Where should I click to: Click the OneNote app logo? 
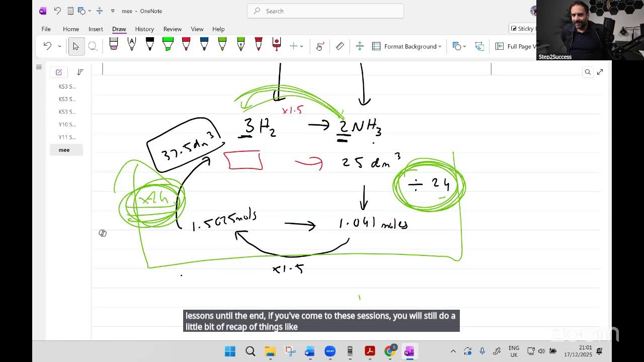(x=42, y=11)
